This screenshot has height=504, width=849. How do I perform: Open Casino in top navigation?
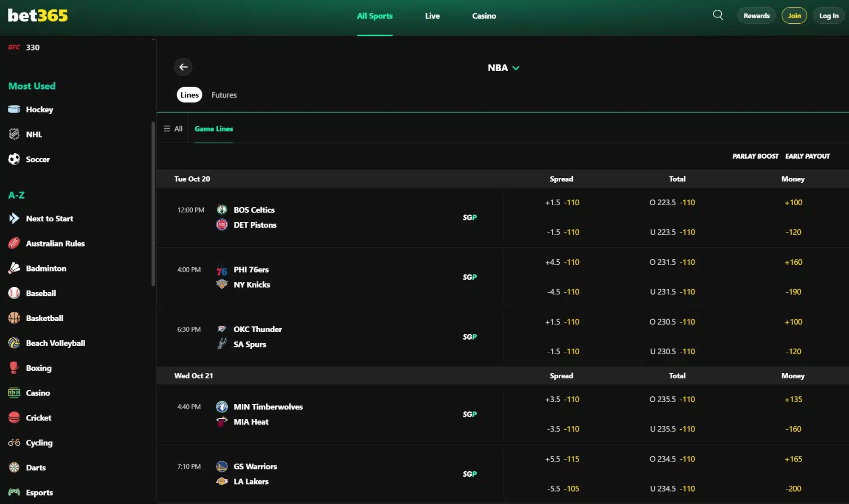484,16
